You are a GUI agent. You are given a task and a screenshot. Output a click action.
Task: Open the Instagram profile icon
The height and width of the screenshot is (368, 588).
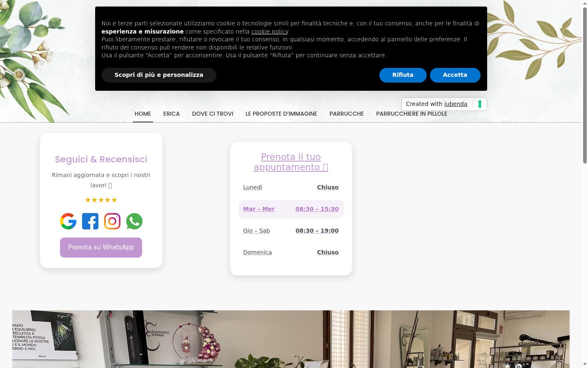click(x=112, y=221)
